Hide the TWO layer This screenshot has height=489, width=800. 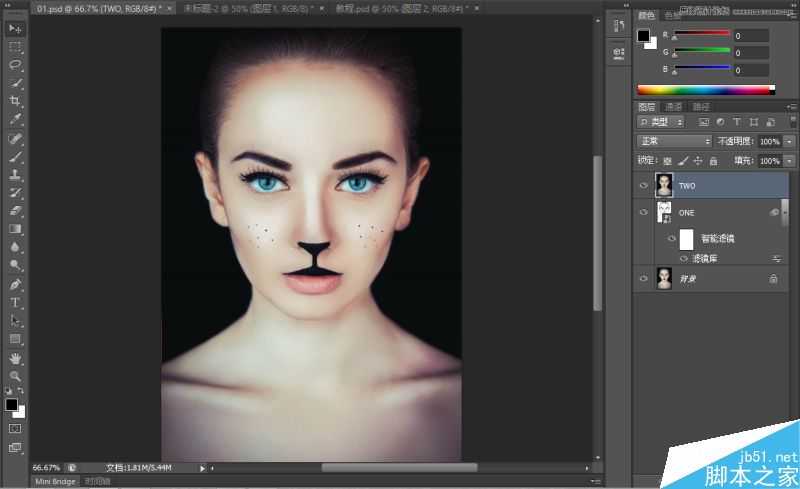click(x=643, y=185)
